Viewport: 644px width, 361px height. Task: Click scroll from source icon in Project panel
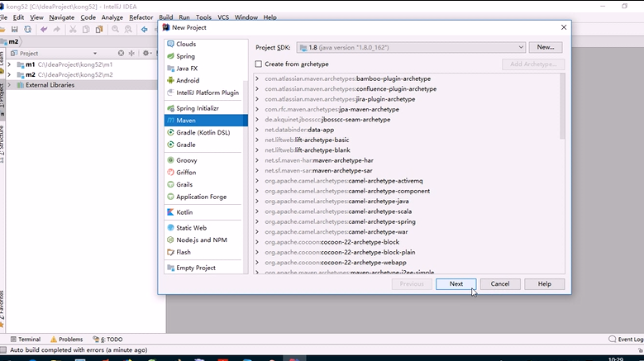click(121, 54)
